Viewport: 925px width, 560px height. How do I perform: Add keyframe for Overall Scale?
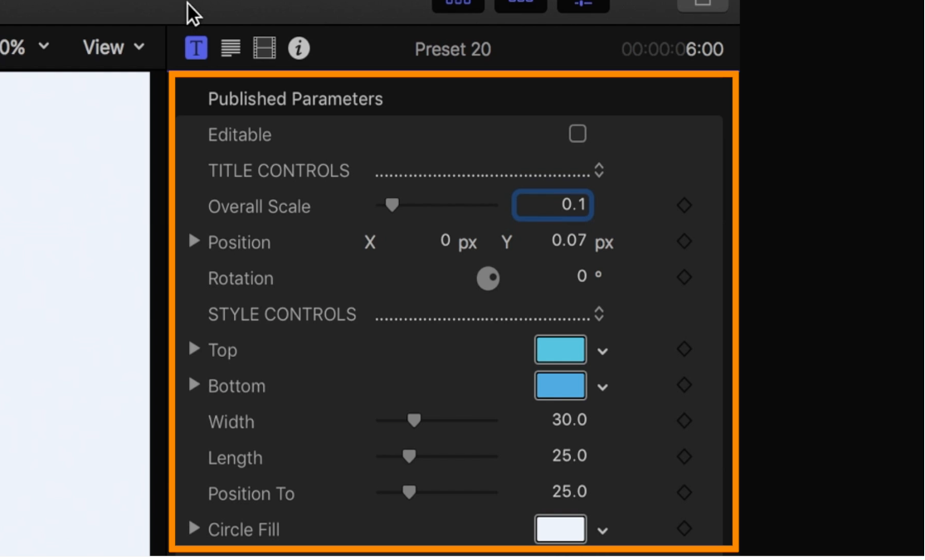684,206
